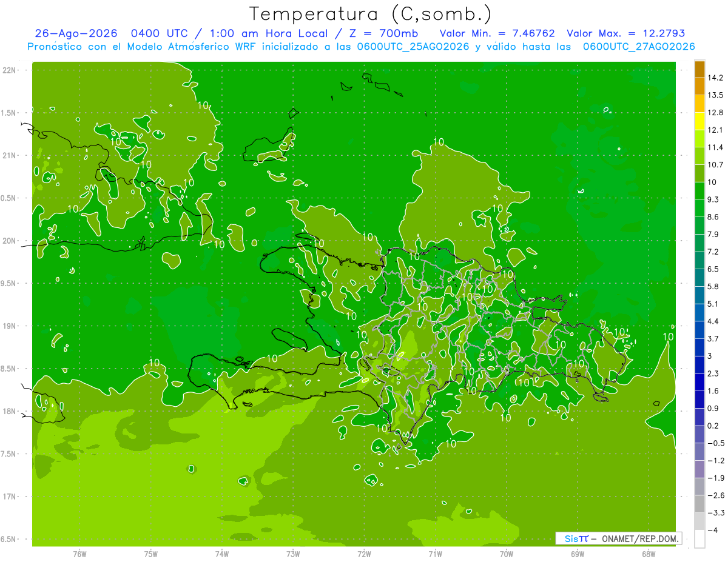
Task: Pick the gray swatch between -2.6 and -3.3
Action: click(x=699, y=504)
